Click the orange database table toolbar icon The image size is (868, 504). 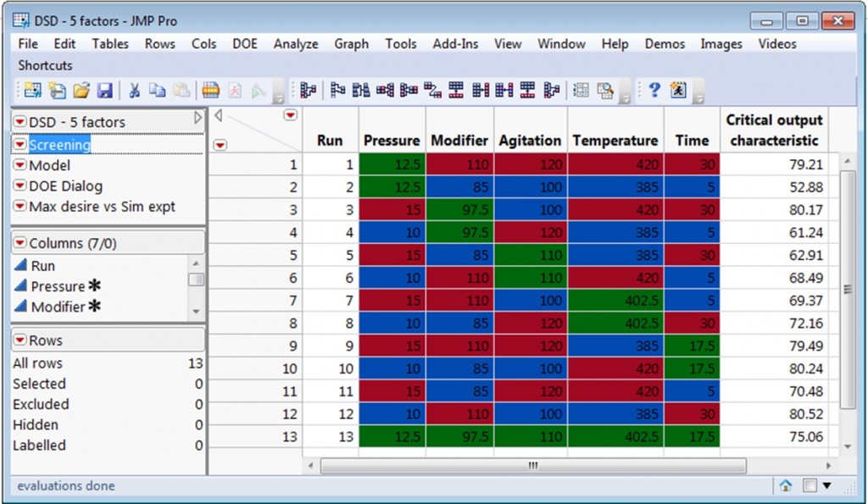(x=210, y=90)
